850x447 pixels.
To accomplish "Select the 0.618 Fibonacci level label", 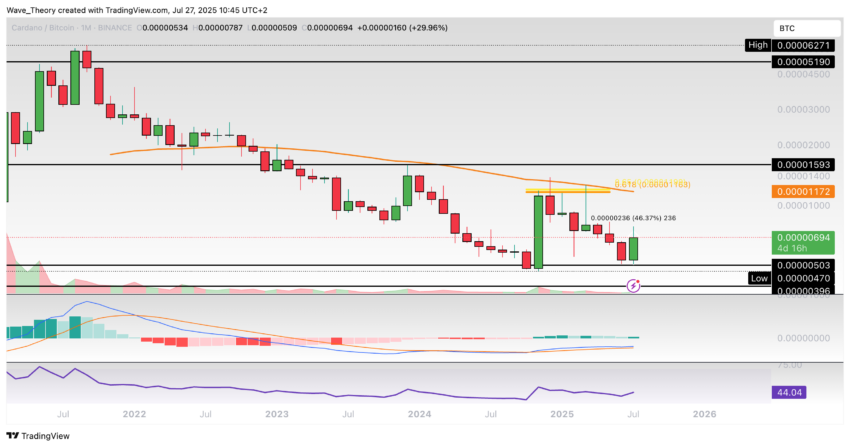I will click(x=652, y=185).
